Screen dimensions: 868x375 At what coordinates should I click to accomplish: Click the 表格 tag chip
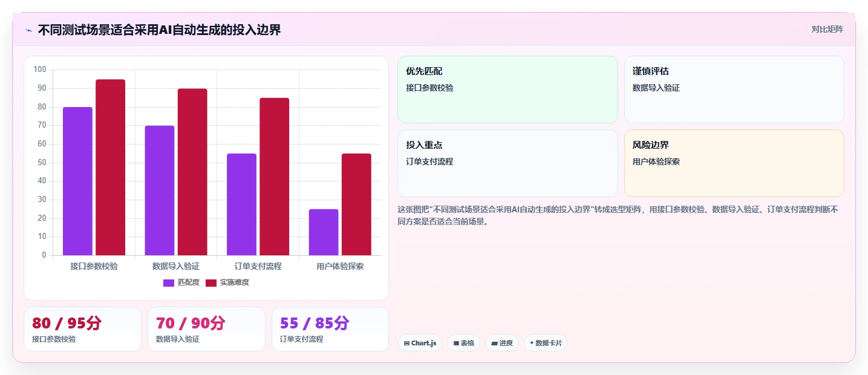tap(463, 343)
